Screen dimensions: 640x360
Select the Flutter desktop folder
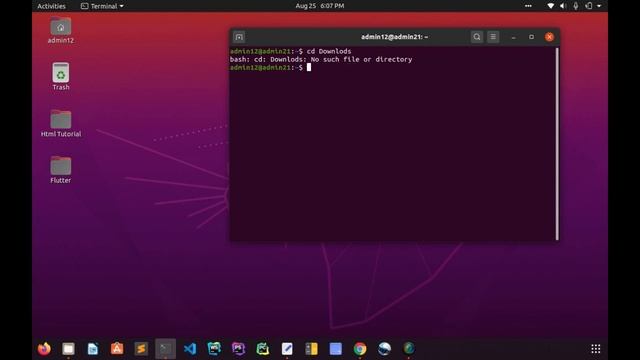click(60, 170)
